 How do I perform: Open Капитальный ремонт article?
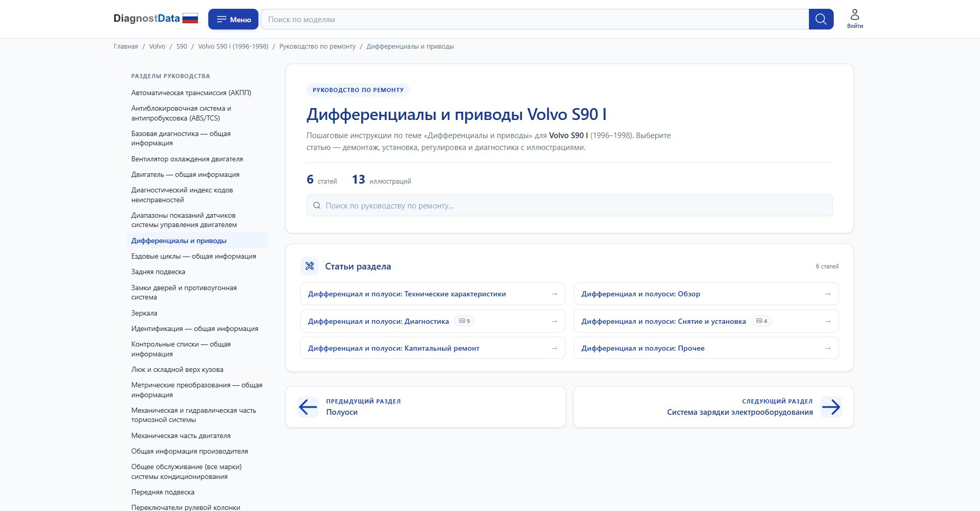point(433,348)
